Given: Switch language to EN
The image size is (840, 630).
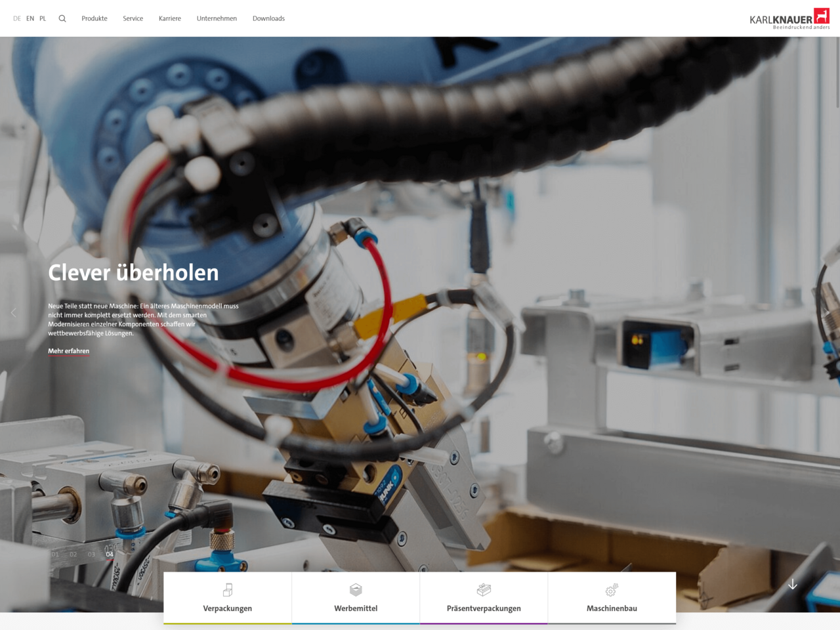Looking at the screenshot, I should click(30, 18).
